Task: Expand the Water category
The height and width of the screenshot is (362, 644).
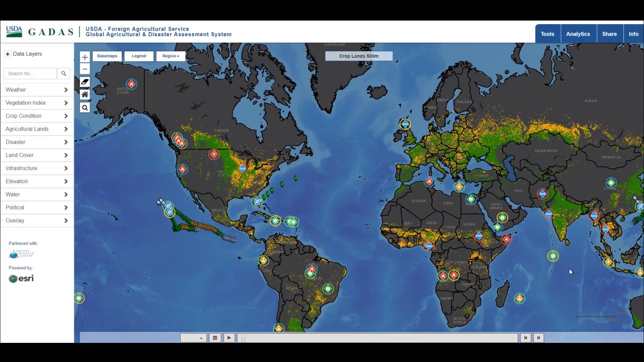Action: (37, 194)
